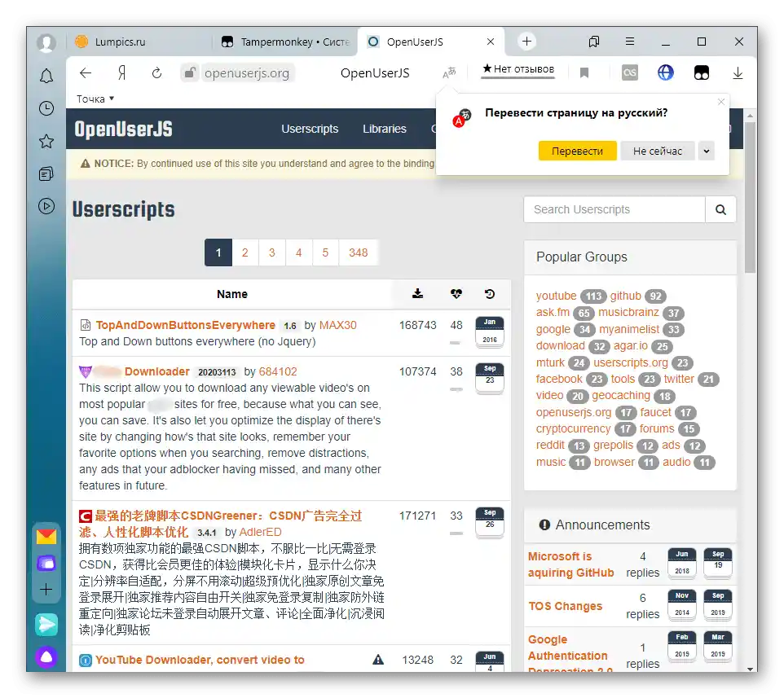Open the Libraries nav menu item
Screen dimensions: 784x698
(x=384, y=129)
